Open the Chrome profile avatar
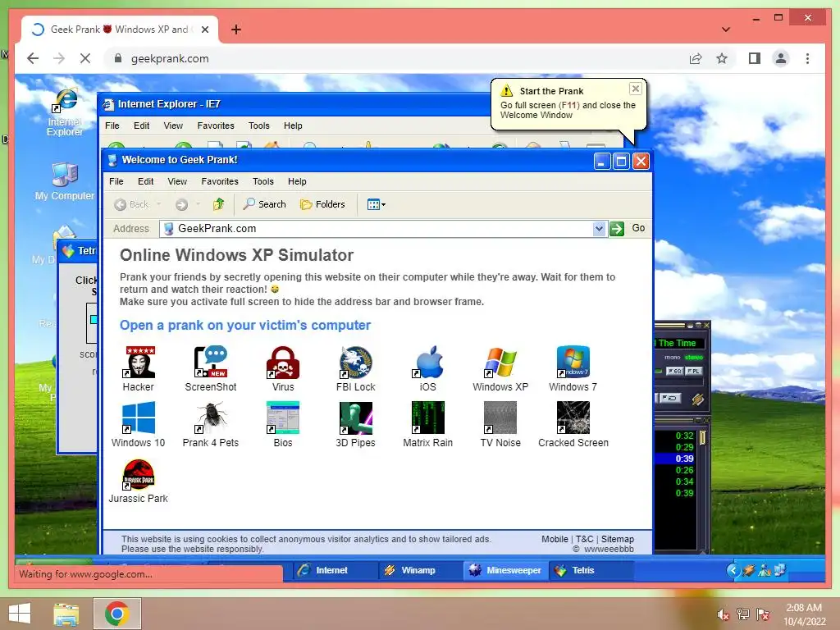The image size is (840, 630). (x=781, y=58)
